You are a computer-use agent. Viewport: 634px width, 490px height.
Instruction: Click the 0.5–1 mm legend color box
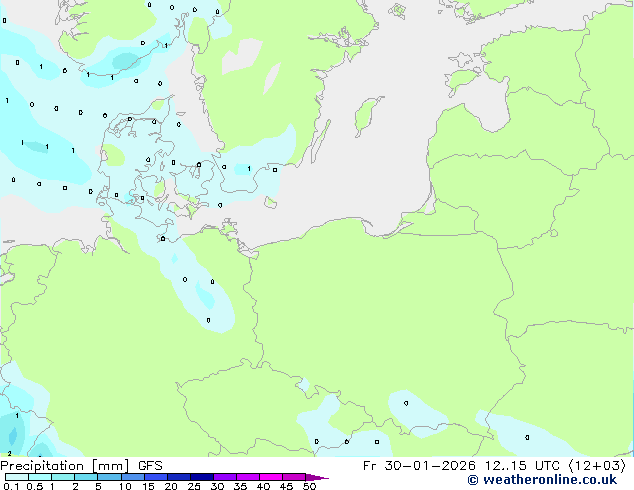click(40, 477)
